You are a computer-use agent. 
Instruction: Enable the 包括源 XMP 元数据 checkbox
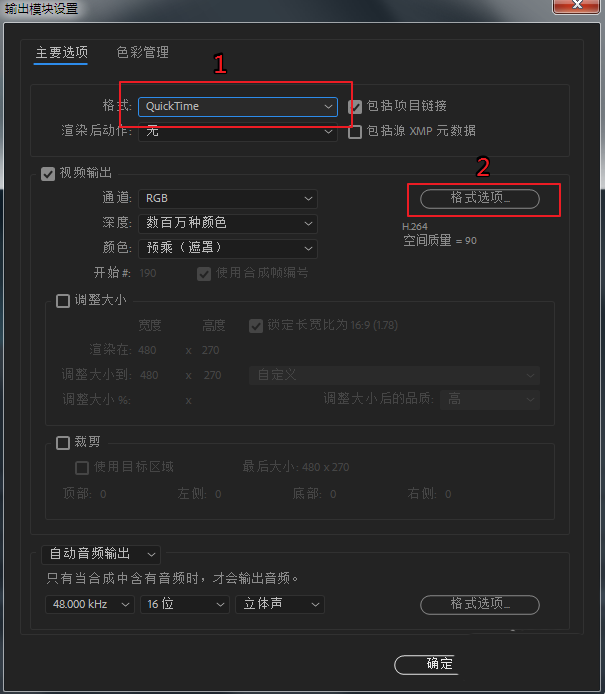[x=355, y=131]
